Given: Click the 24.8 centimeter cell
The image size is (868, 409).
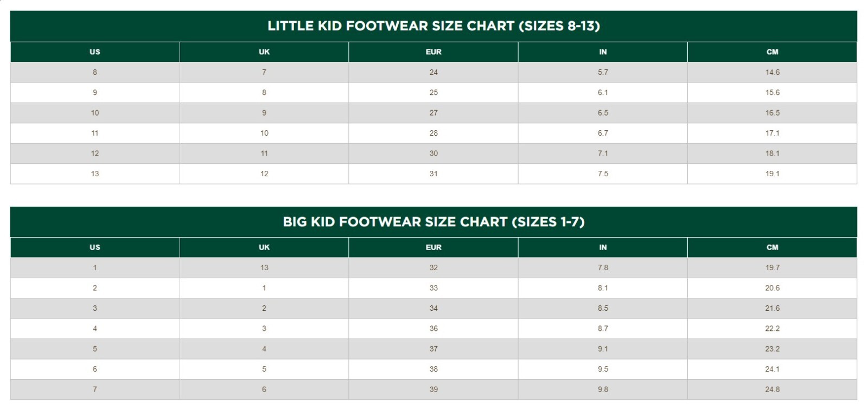Looking at the screenshot, I should click(772, 389).
